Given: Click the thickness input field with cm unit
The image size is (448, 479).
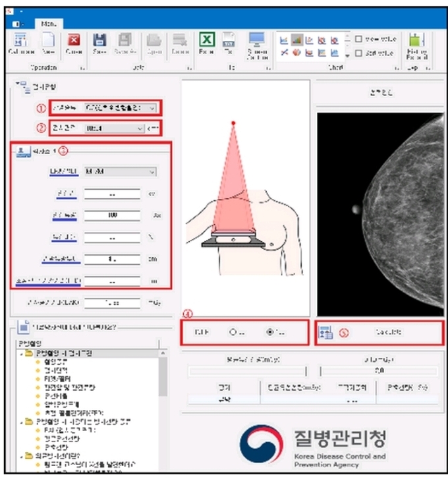Looking at the screenshot, I should pyautogui.click(x=113, y=259).
